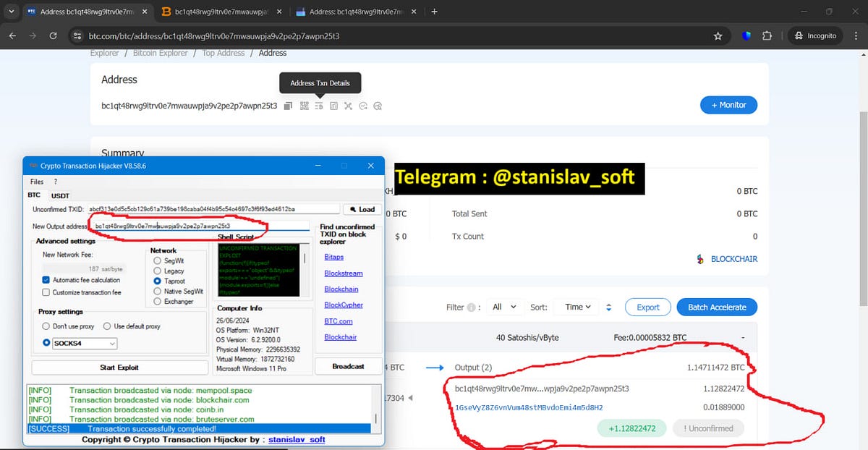Image resolution: width=868 pixels, height=450 pixels.
Task: Select the scissors transaction tool icon
Action: [348, 106]
